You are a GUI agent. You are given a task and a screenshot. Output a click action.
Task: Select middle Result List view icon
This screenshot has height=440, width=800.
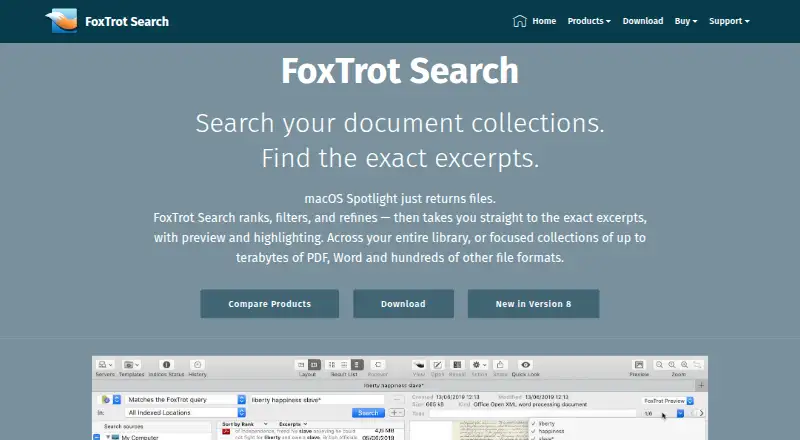pos(344,364)
